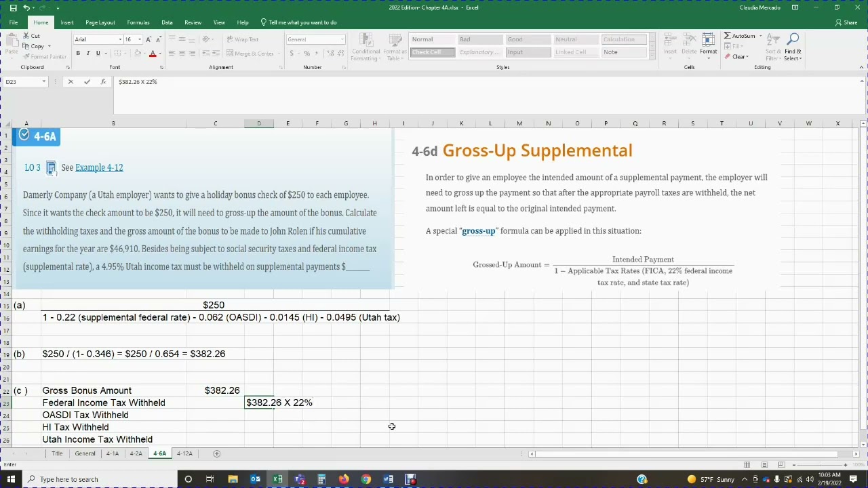Expand the font color dropdown arrow
868x488 pixels.
pyautogui.click(x=160, y=54)
